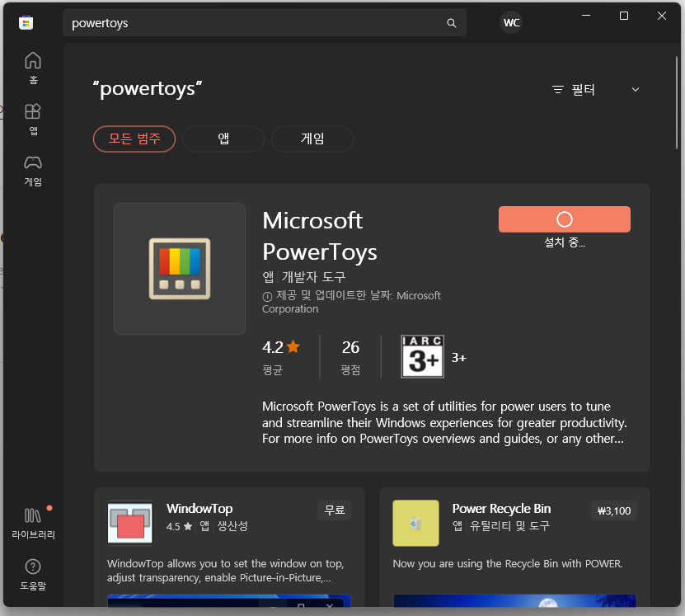Click the search magnifier icon
685x616 pixels.
[x=452, y=23]
